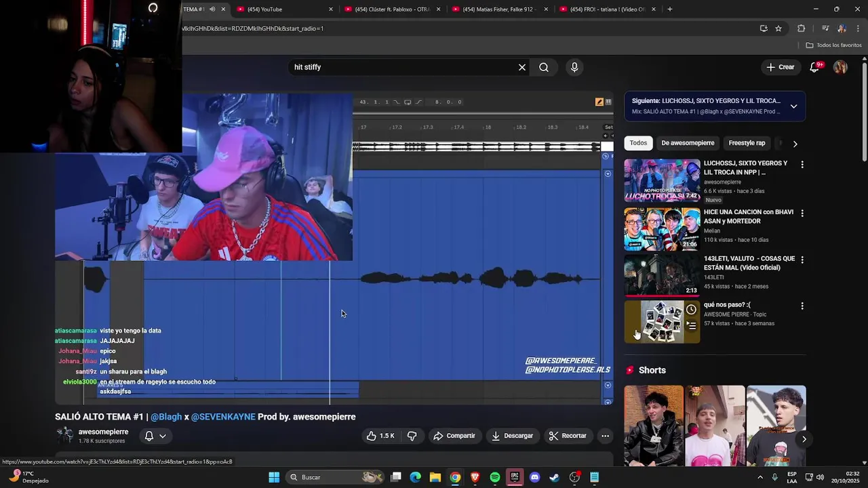
Task: Click Crear button in YouTube header
Action: [780, 67]
